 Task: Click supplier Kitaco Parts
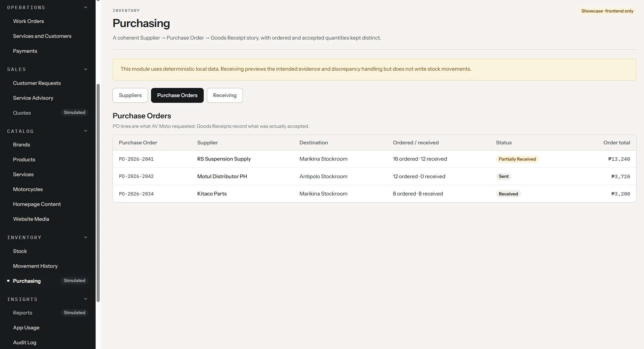click(x=212, y=194)
